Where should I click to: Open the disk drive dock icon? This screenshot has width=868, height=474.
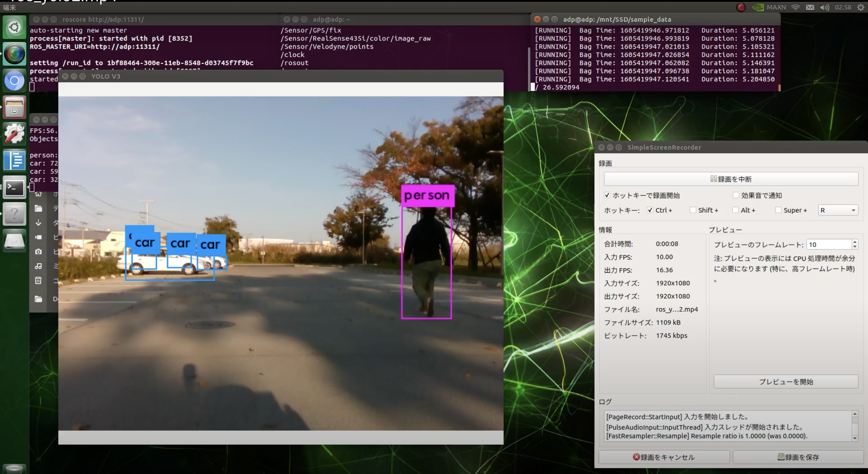[14, 241]
